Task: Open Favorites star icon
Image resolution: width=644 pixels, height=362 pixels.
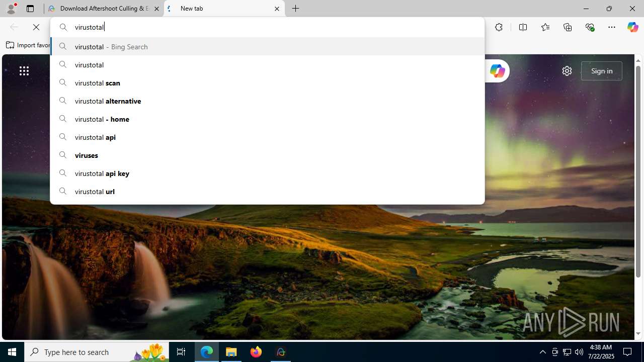Action: pos(545,27)
